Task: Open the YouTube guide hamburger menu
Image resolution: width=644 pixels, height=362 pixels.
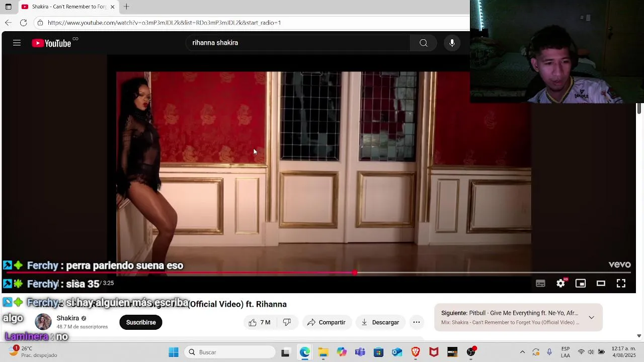Action: pos(17,43)
